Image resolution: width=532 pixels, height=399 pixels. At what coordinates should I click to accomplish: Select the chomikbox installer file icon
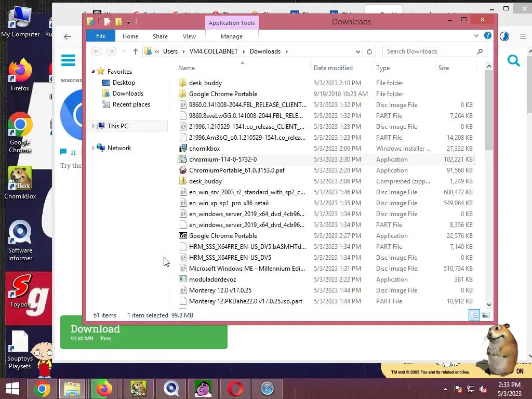183,148
